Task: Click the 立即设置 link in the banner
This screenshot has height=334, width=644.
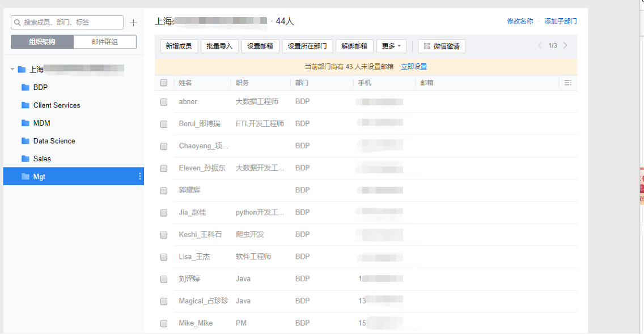Action: point(414,66)
